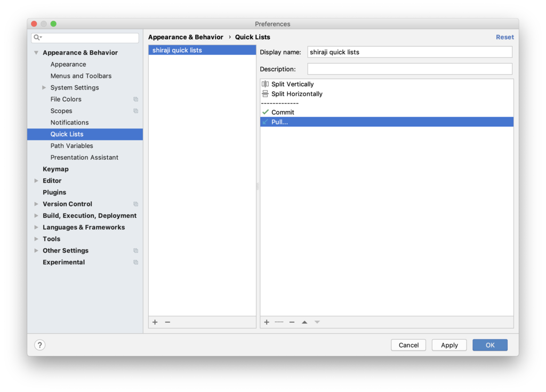Click Appearance & Behavior in the breadcrumb

coord(186,37)
